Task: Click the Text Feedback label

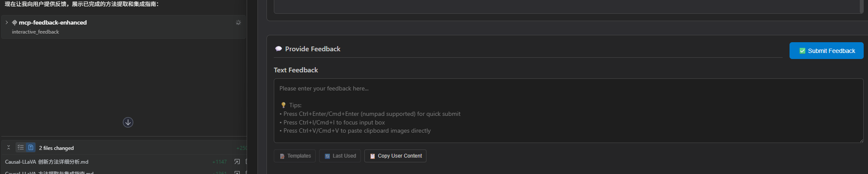Action: 296,70
